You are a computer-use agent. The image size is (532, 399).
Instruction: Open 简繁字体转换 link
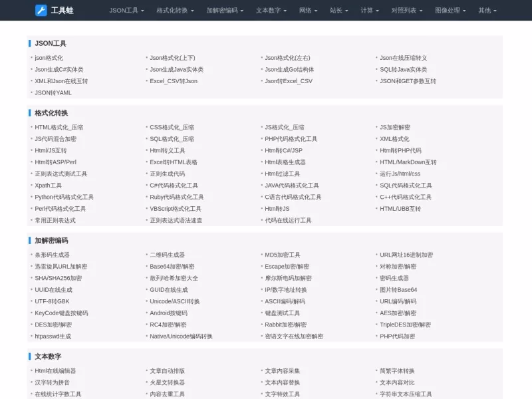click(397, 371)
